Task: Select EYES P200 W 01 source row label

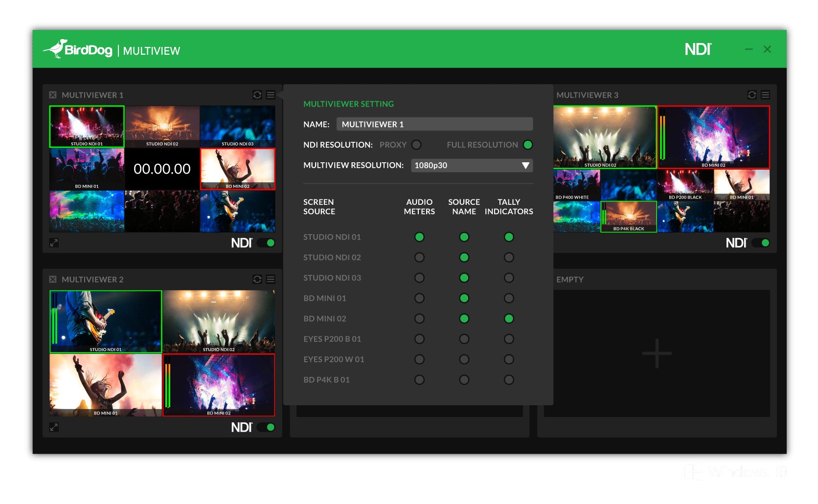Action: [x=334, y=359]
